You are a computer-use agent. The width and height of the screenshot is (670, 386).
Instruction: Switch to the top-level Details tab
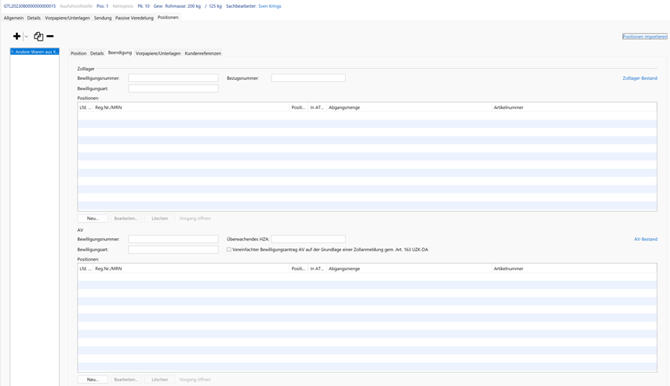pos(34,18)
